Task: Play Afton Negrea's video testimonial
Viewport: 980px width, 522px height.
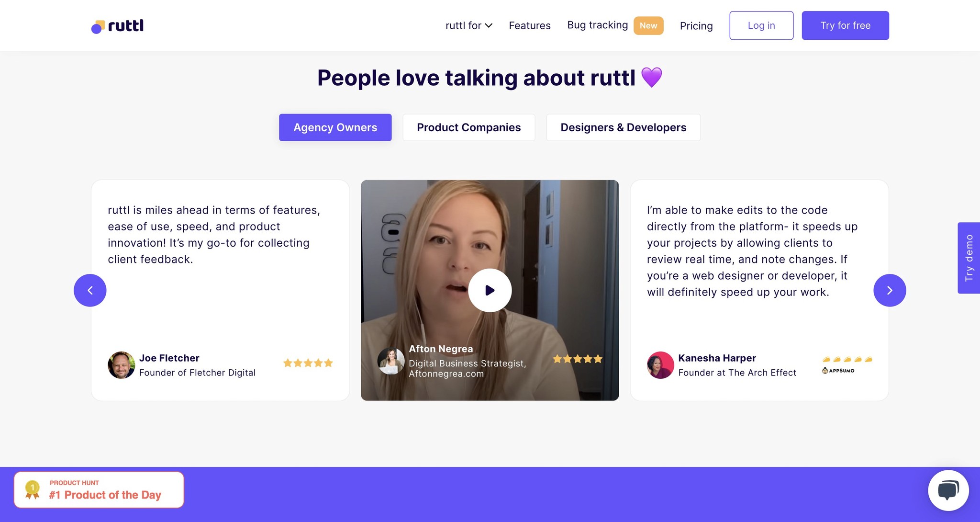Action: [489, 290]
